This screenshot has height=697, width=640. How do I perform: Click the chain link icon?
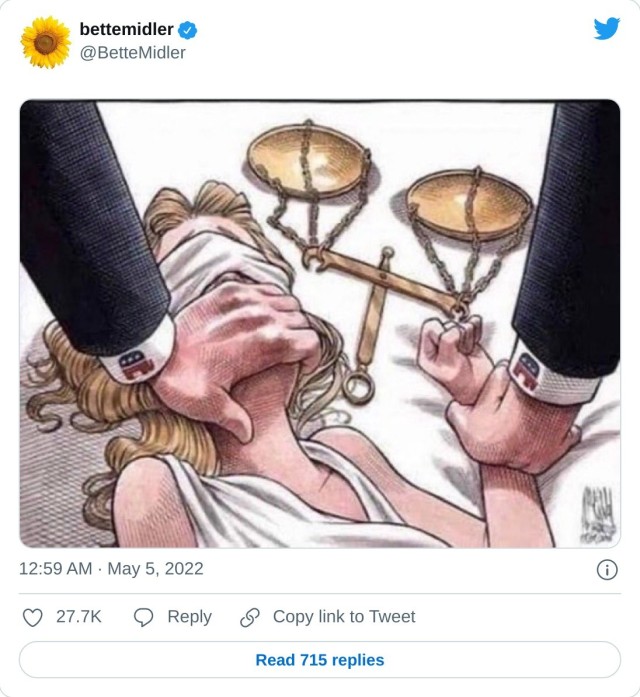tap(250, 617)
